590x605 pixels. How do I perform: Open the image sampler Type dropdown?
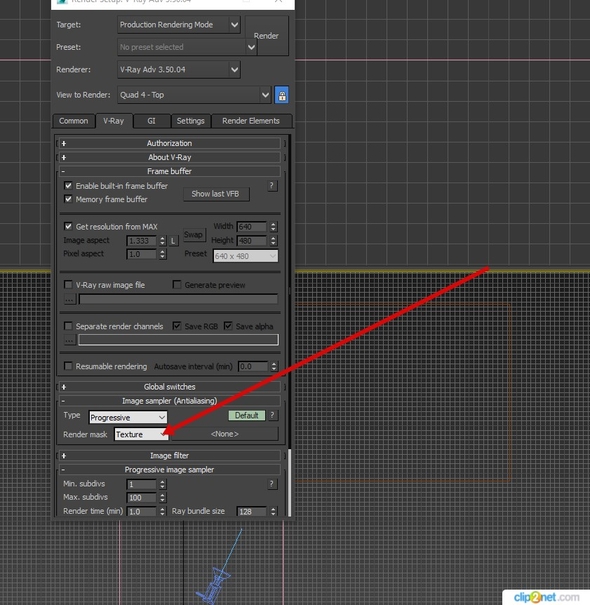tap(128, 417)
